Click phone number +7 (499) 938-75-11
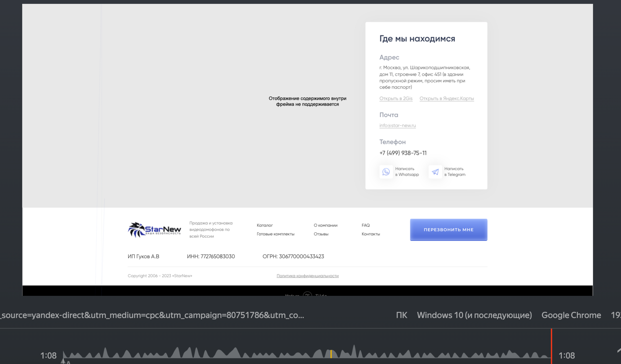This screenshot has height=364, width=621. pos(403,153)
